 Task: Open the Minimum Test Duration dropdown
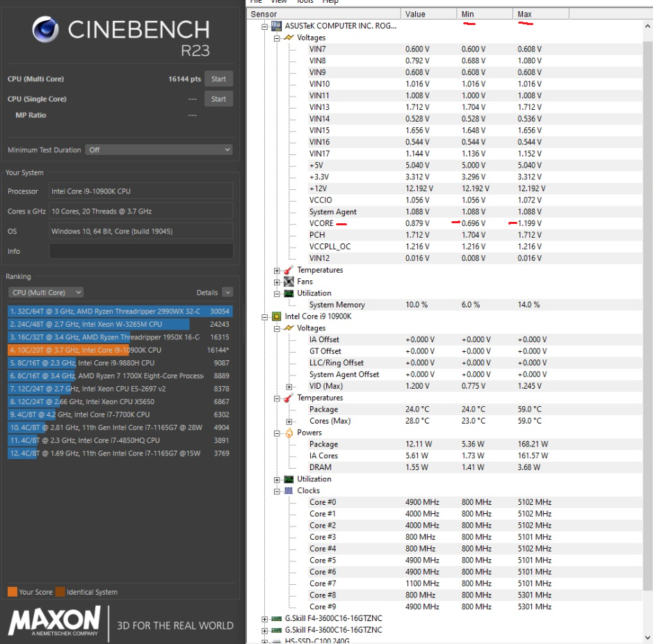(159, 150)
